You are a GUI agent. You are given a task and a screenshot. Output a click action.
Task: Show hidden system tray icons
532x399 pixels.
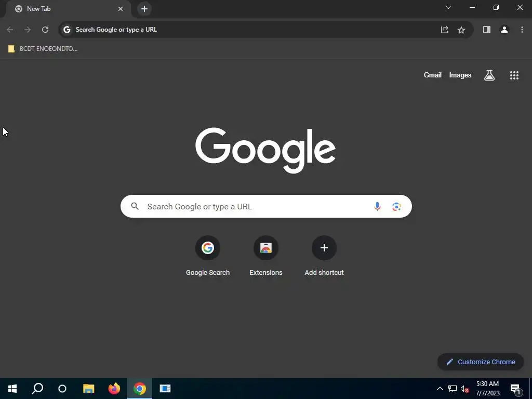[440, 389]
